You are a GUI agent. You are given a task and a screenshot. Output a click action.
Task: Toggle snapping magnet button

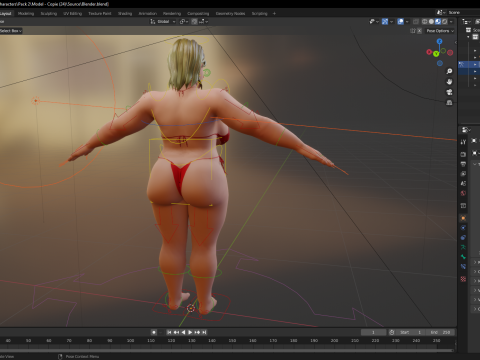[194, 21]
